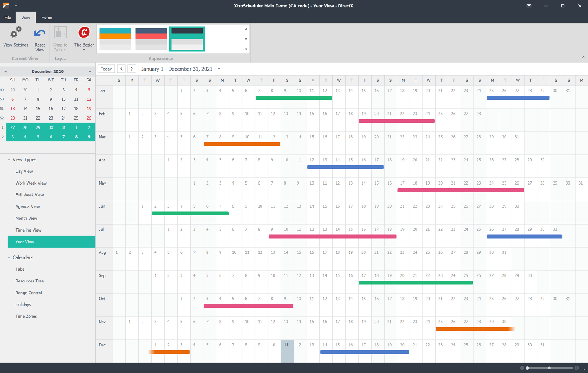Open the January 1 - December 31 date dropdown

(218, 68)
